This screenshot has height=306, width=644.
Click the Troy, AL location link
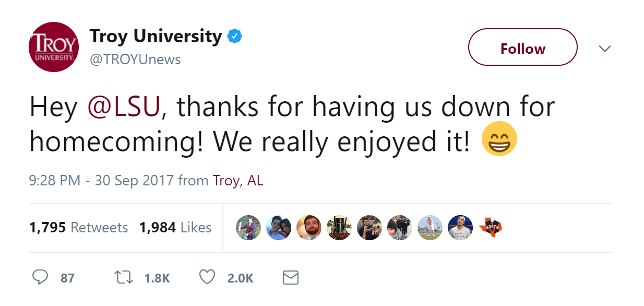click(238, 181)
